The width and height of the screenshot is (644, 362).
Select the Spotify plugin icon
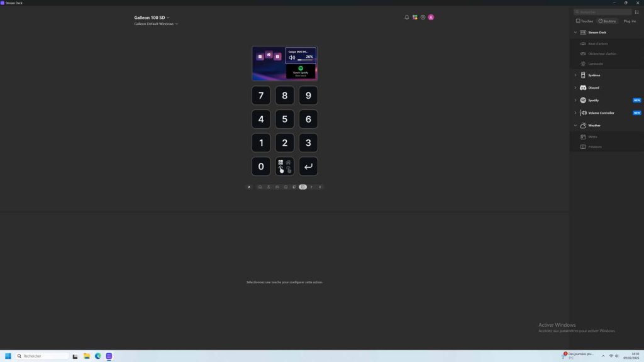[x=583, y=100]
